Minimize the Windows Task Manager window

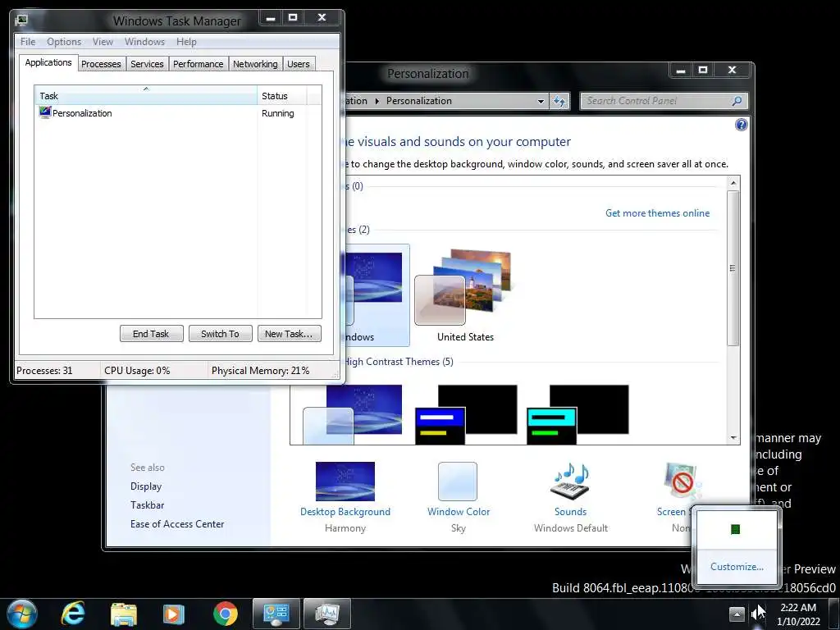[x=271, y=18]
